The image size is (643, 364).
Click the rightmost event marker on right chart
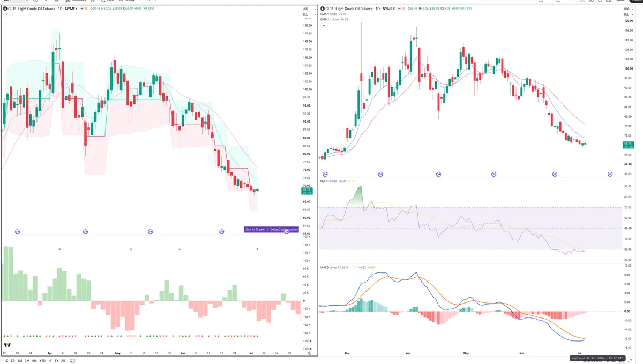pyautogui.click(x=610, y=174)
